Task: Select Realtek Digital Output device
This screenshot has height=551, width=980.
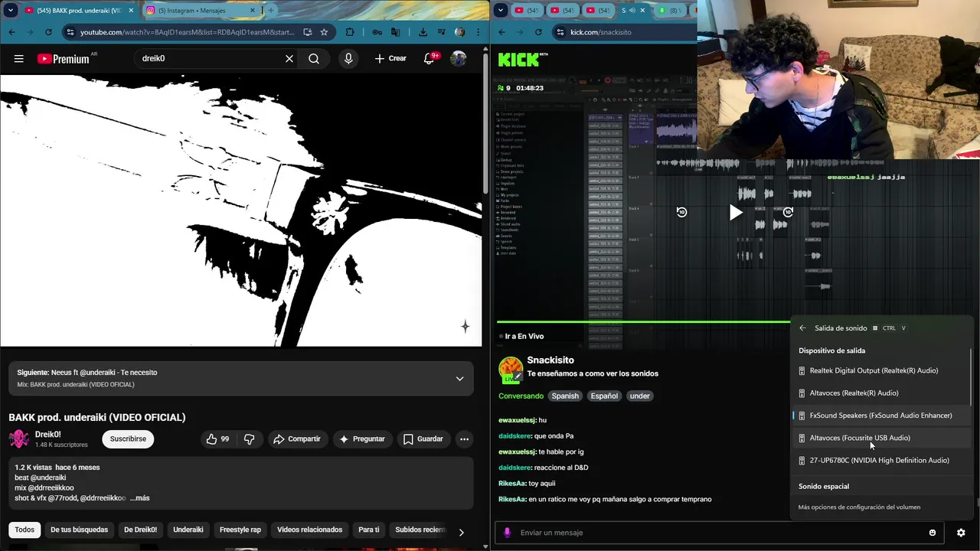Action: pos(881,370)
